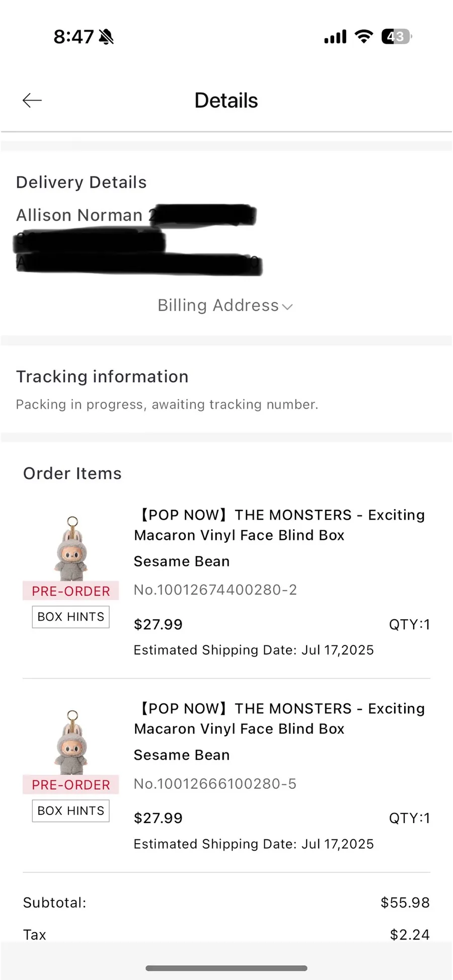Tap first Sesame Bean product thumbnail
The height and width of the screenshot is (980, 453).
[71, 548]
